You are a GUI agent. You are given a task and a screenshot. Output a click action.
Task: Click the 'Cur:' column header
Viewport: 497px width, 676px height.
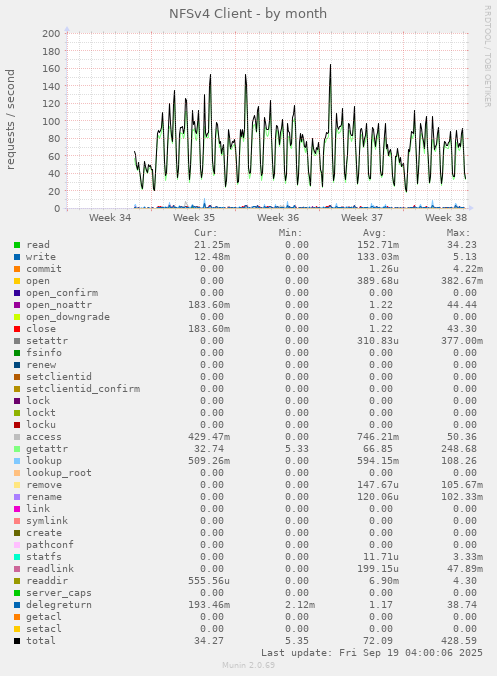click(206, 233)
